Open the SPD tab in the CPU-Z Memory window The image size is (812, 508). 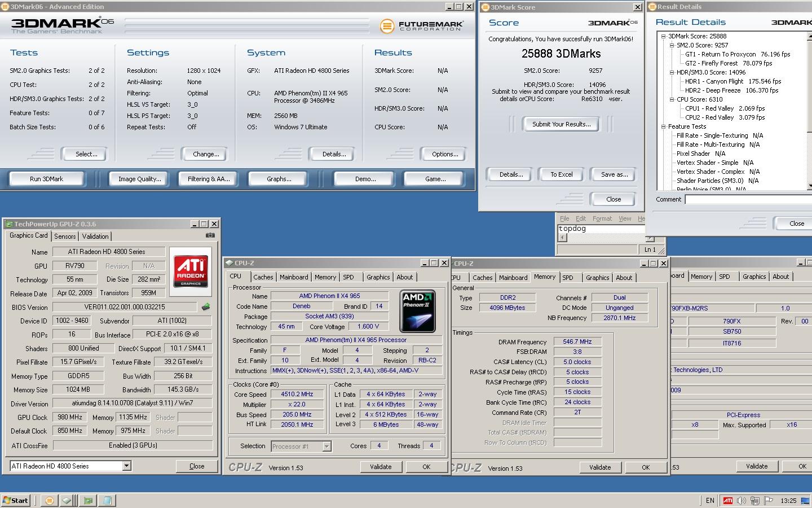click(x=568, y=278)
